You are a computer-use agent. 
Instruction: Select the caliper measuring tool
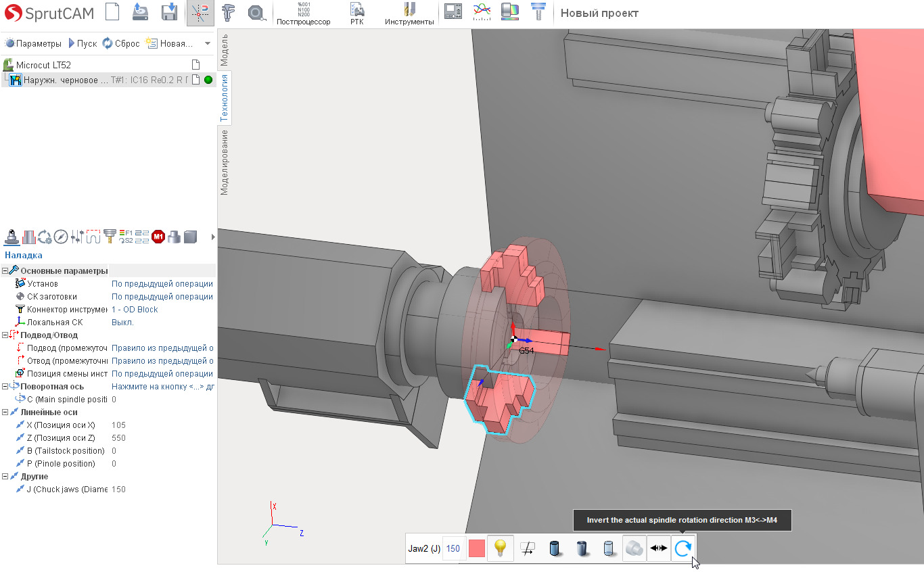[228, 12]
